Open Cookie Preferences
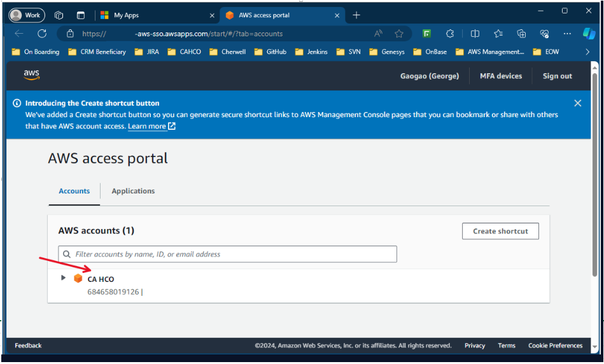 (555, 346)
